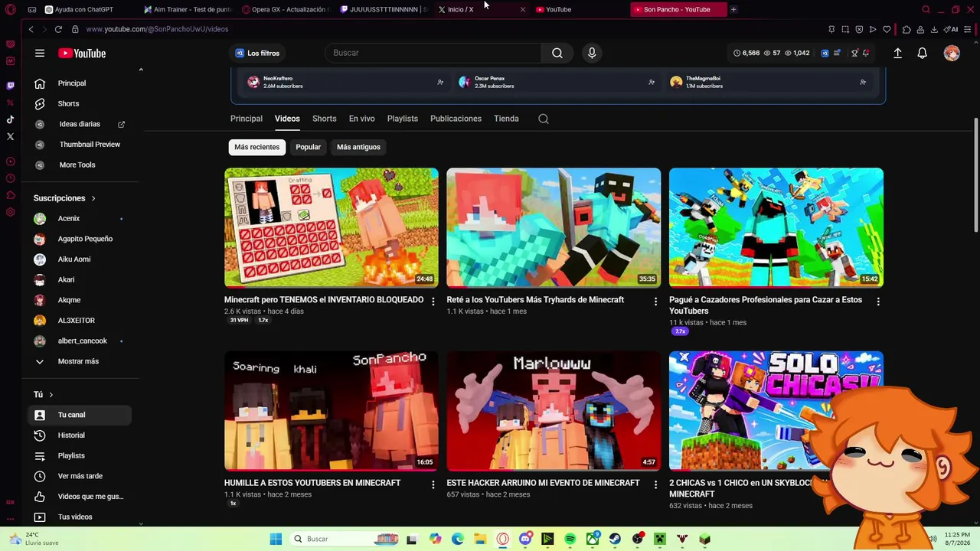
Task: Collapse sidebar section with up arrow
Action: pyautogui.click(x=141, y=70)
